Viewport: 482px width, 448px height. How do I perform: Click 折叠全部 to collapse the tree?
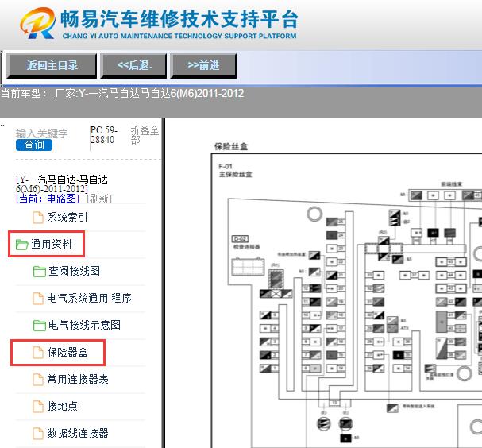click(145, 135)
